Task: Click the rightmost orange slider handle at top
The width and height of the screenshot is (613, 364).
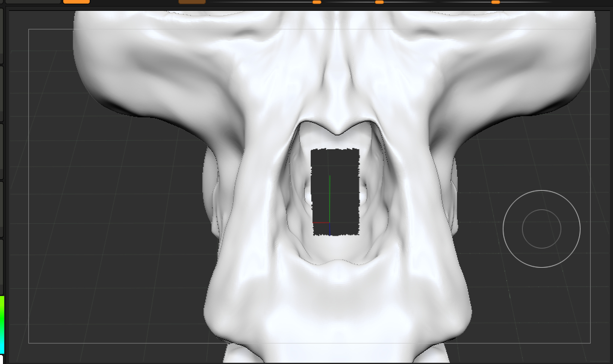Action: tap(496, 2)
